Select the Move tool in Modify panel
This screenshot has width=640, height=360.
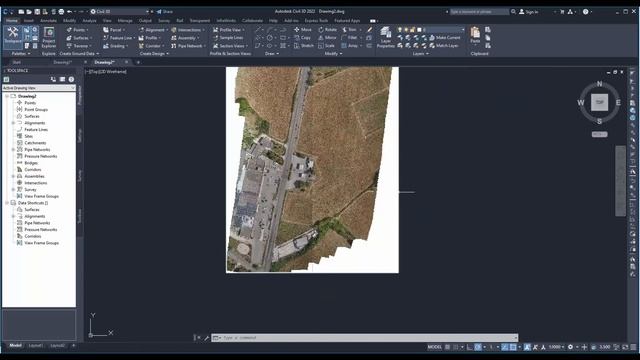(x=303, y=30)
